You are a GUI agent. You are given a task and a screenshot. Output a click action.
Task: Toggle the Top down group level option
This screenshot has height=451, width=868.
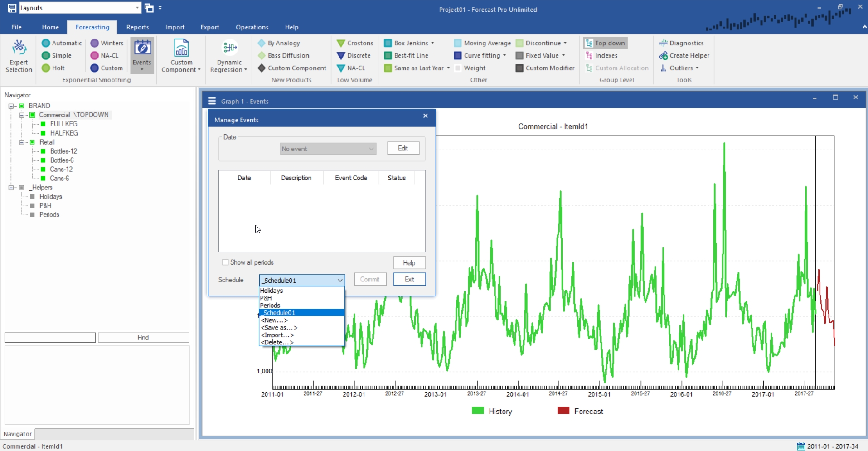(605, 43)
